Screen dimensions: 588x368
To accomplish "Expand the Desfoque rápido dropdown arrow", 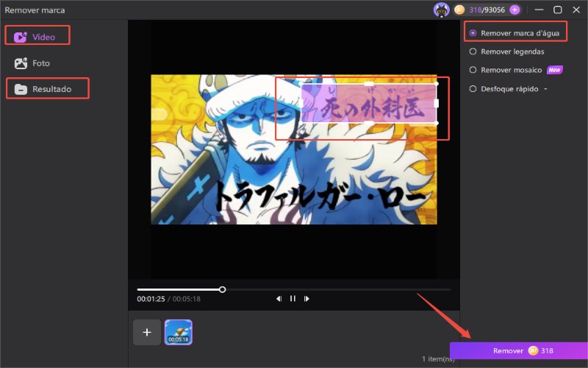I will (545, 89).
